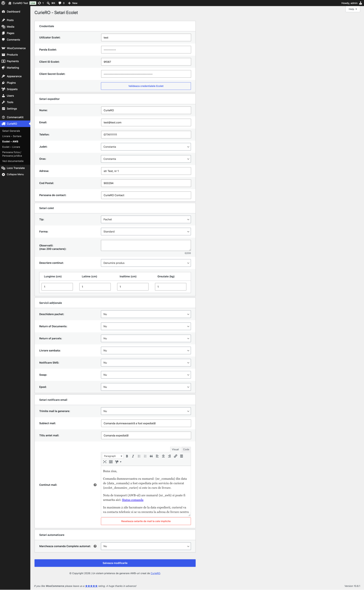Screen dimensions: 364x590
Task: Apply blockquote formatting in mail editor
Action: tap(151, 456)
